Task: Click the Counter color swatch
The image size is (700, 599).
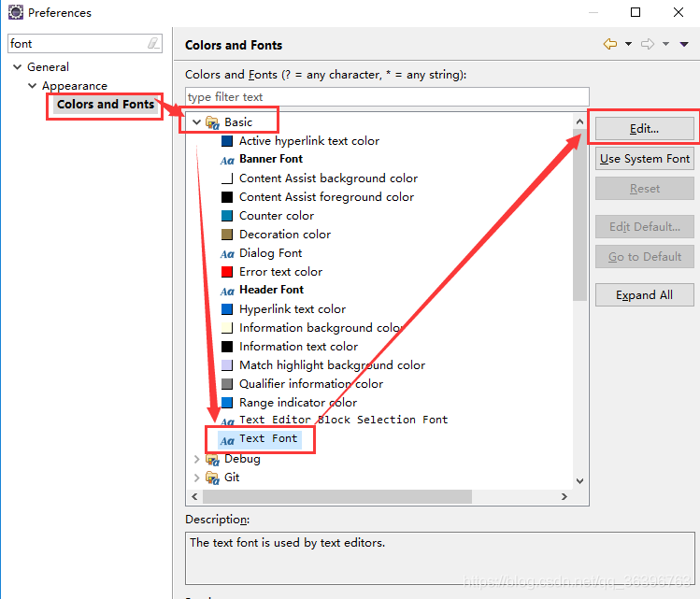Action: tap(227, 216)
